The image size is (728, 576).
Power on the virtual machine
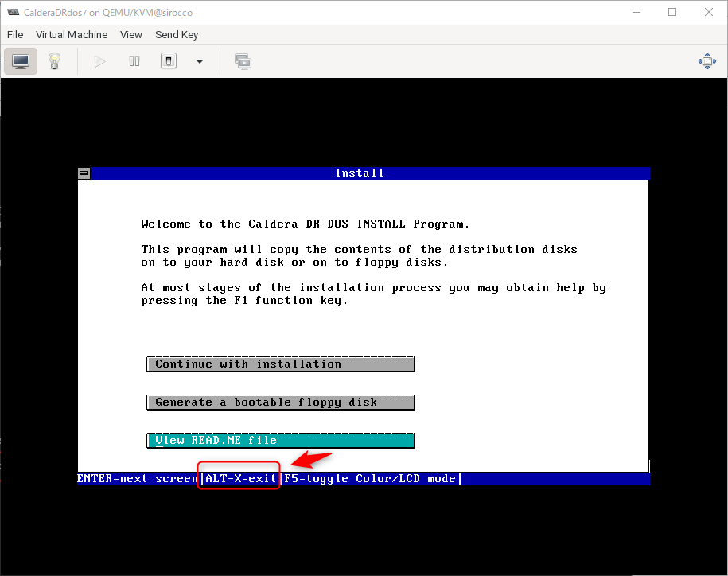pos(99,61)
